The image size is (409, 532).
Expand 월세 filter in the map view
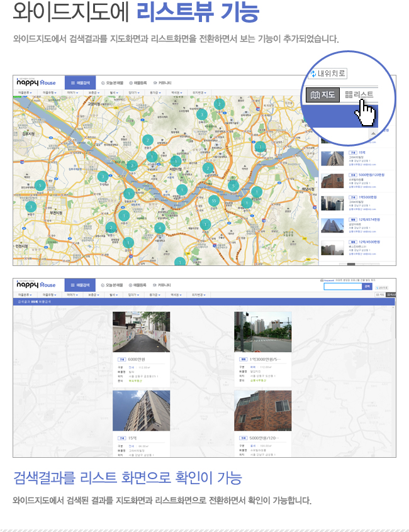pos(114,92)
